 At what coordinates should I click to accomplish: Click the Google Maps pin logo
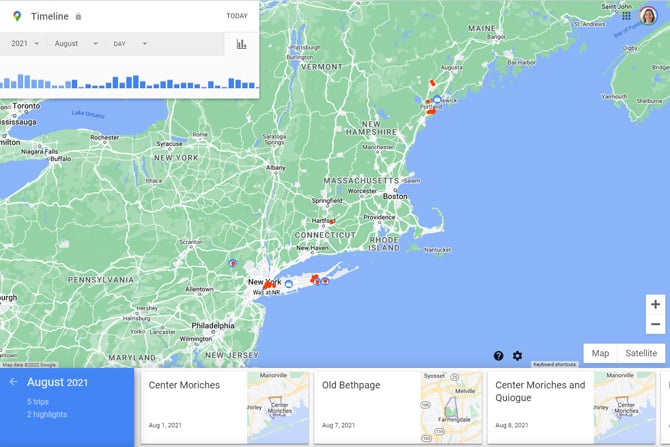tap(17, 16)
